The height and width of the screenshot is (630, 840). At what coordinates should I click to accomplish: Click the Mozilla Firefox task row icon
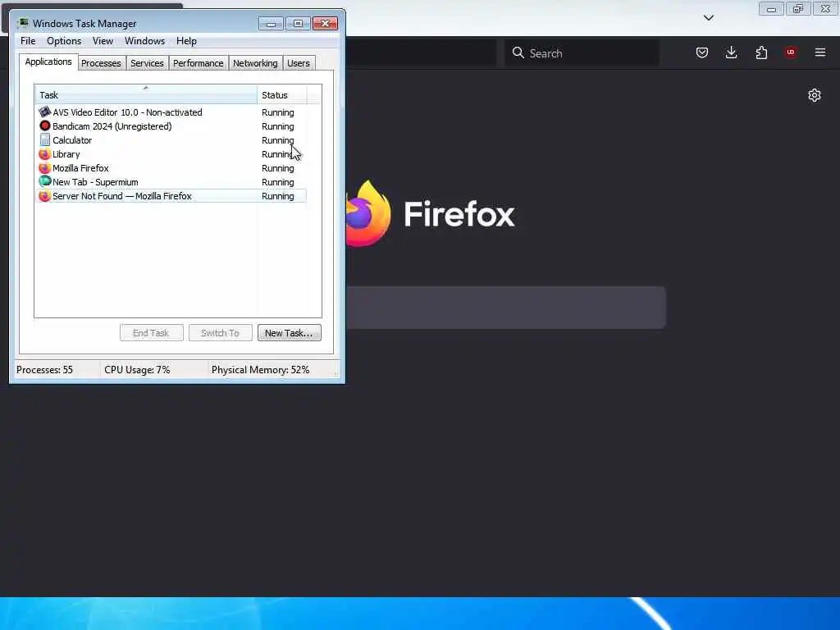coord(45,167)
